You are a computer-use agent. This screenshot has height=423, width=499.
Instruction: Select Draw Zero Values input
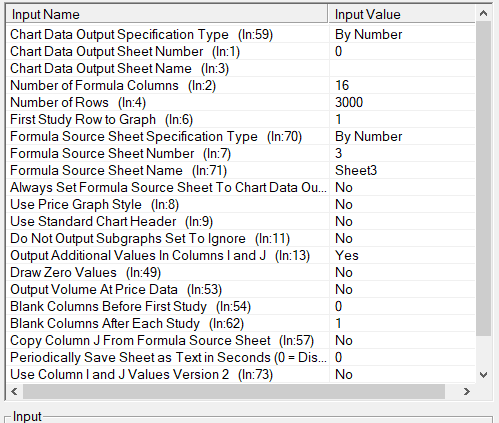(241, 272)
